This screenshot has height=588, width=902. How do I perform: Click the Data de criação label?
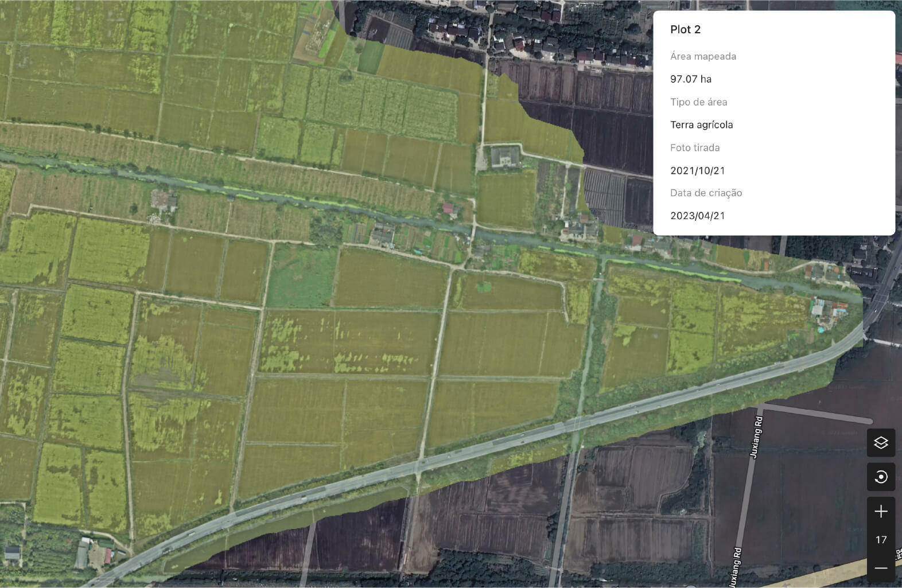pos(706,193)
